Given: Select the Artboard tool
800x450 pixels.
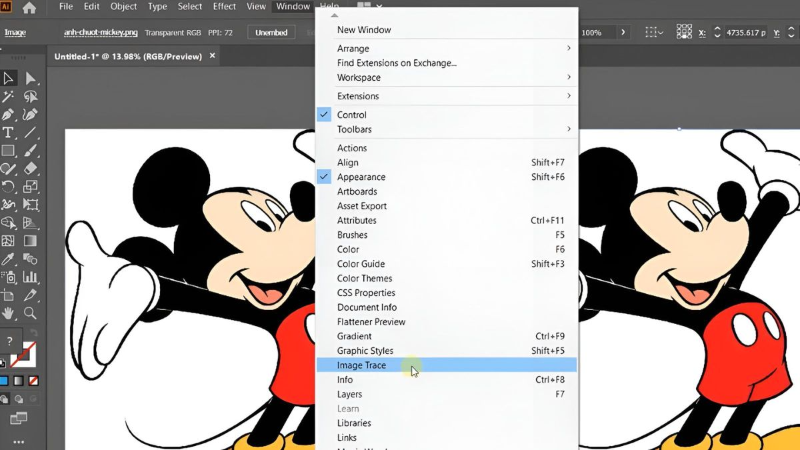Looking at the screenshot, I should (8, 295).
